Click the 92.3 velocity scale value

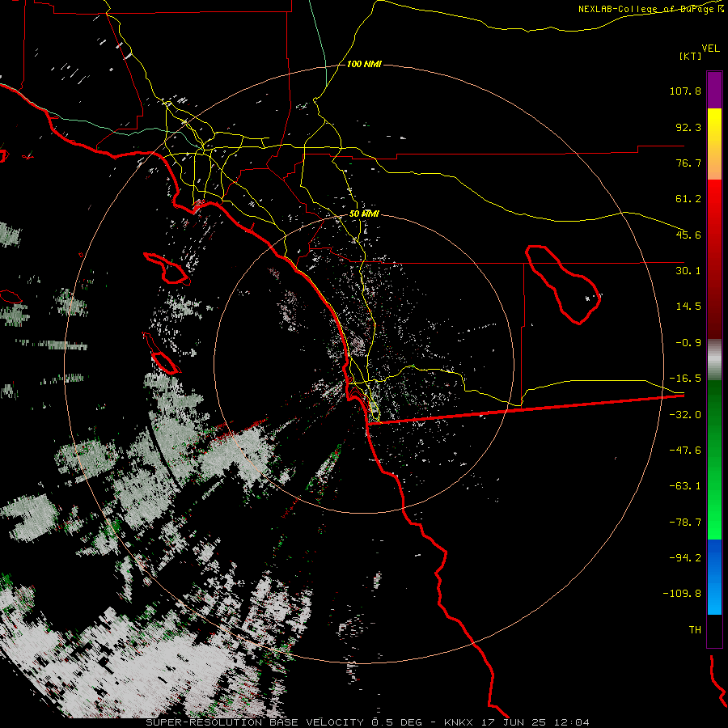[x=688, y=127]
